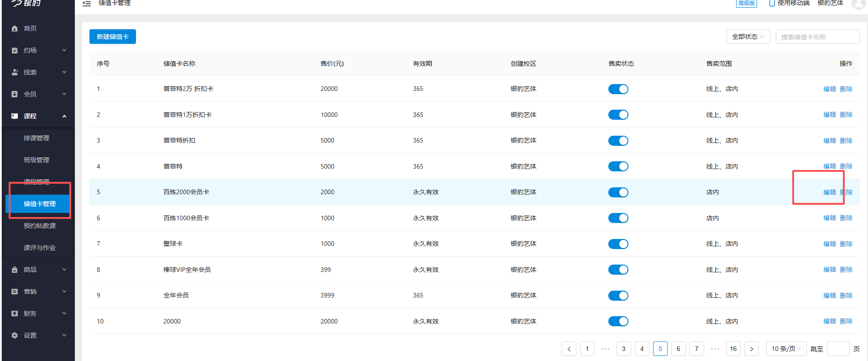868x361 pixels.
Task: Click the 新建储值卡 button
Action: 113,37
